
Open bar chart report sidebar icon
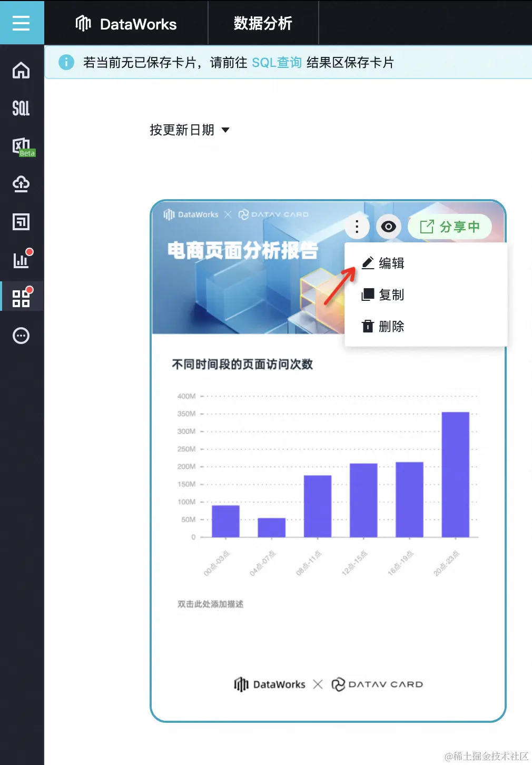tap(22, 258)
